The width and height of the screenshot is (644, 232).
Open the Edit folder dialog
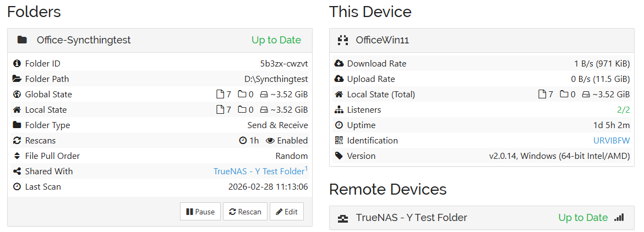[286, 212]
